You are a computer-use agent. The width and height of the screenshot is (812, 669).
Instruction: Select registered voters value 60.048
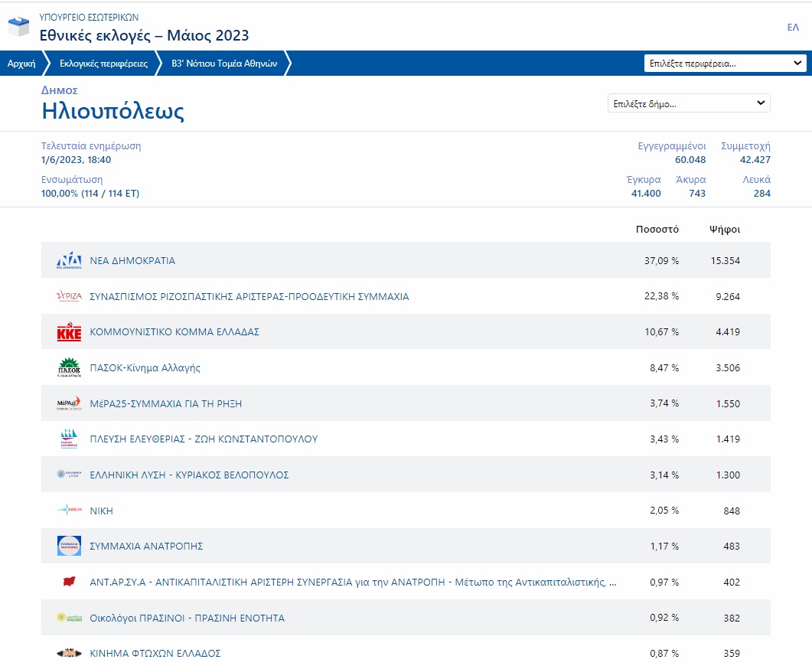(x=690, y=159)
